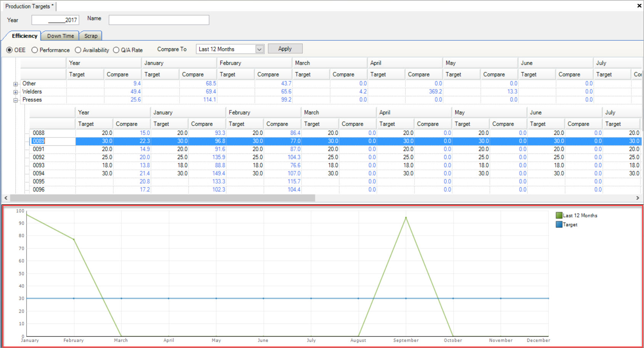The height and width of the screenshot is (348, 644).
Task: Click 0096 February compare value 104.4
Action: 294,190
